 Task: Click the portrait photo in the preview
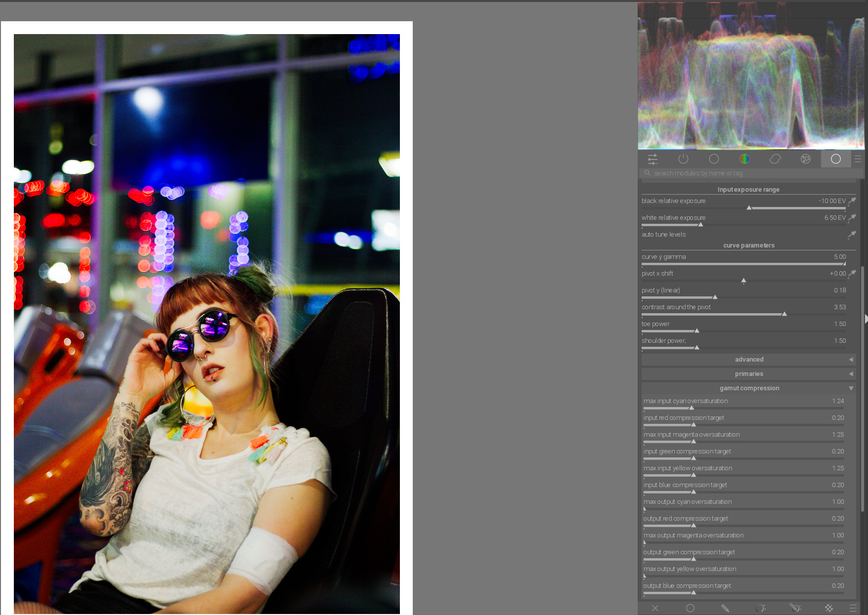[207, 324]
